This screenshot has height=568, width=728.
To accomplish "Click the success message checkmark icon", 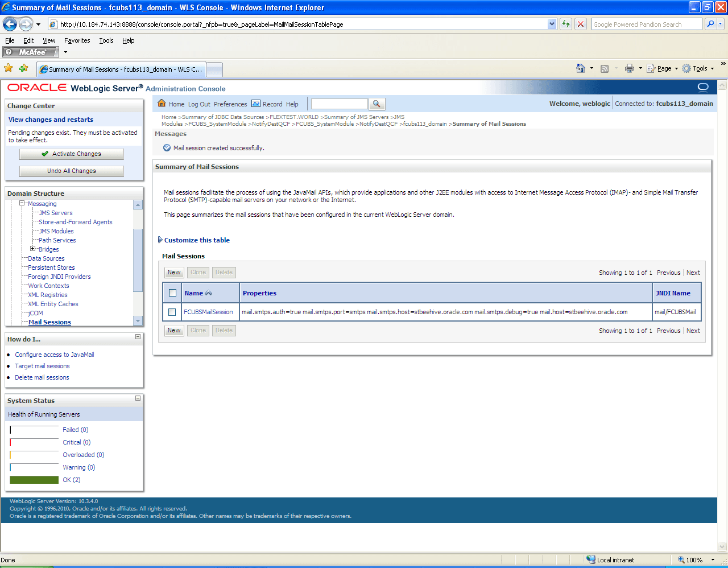I will pyautogui.click(x=167, y=147).
